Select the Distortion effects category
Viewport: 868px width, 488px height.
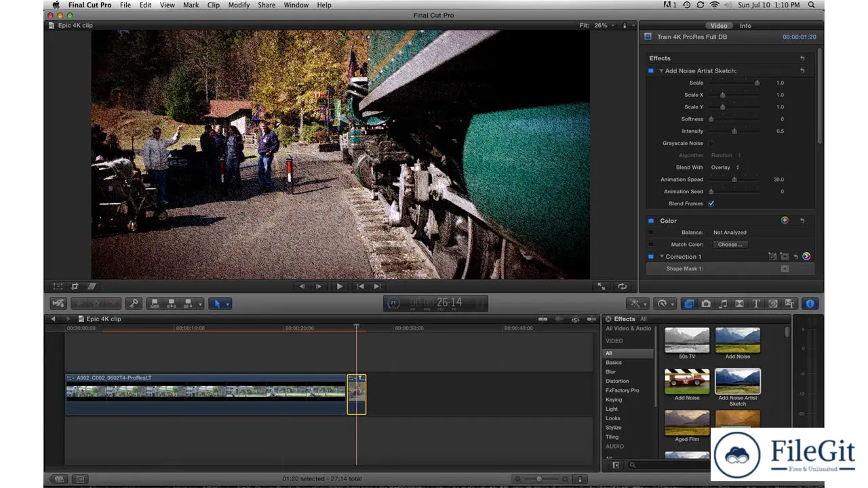617,381
